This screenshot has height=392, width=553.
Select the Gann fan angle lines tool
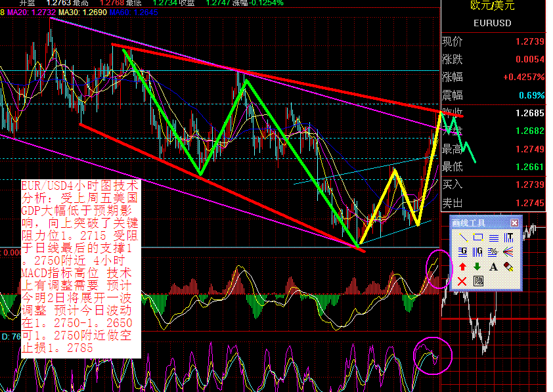click(508, 252)
